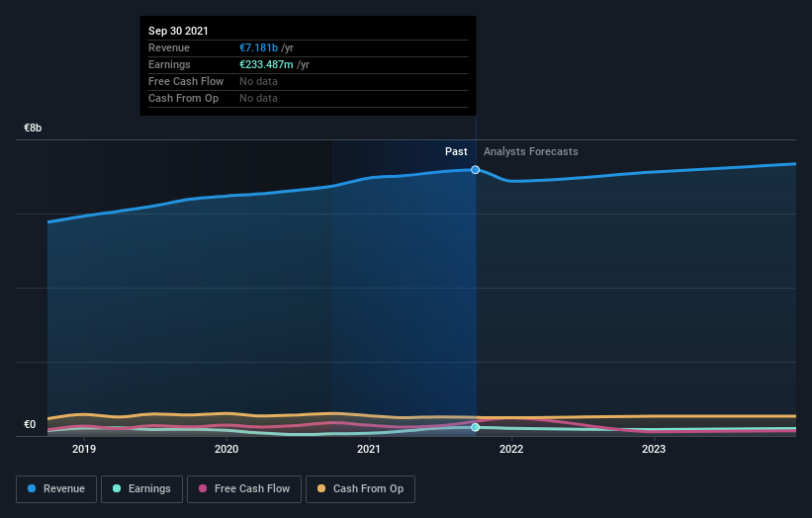
Task: Click the Earnings row label in tooltip
Action: (169, 64)
